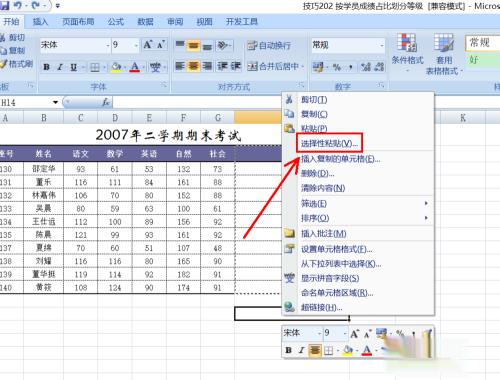Toggle Italic in the ribbon font group
The width and height of the screenshot is (500, 380).
(x=60, y=67)
